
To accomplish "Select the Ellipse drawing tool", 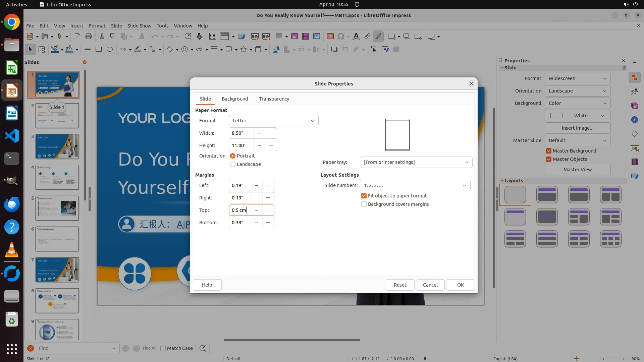I will coord(110,50).
